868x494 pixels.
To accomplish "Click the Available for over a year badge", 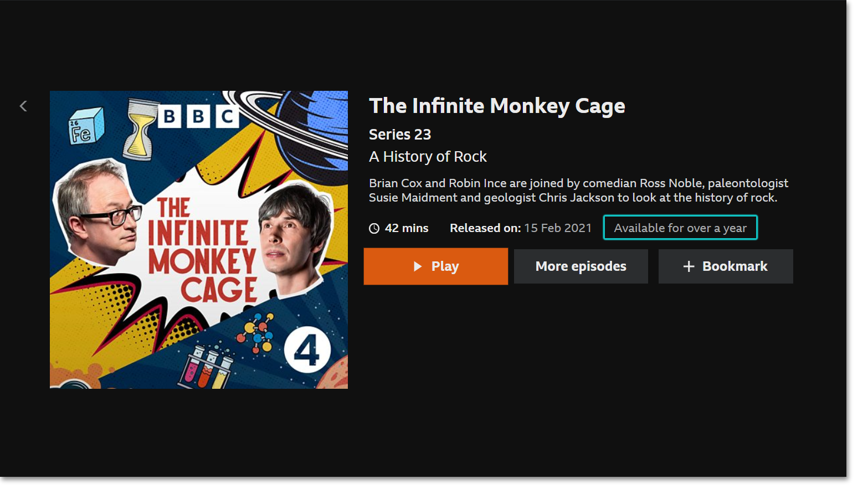I will (x=680, y=228).
